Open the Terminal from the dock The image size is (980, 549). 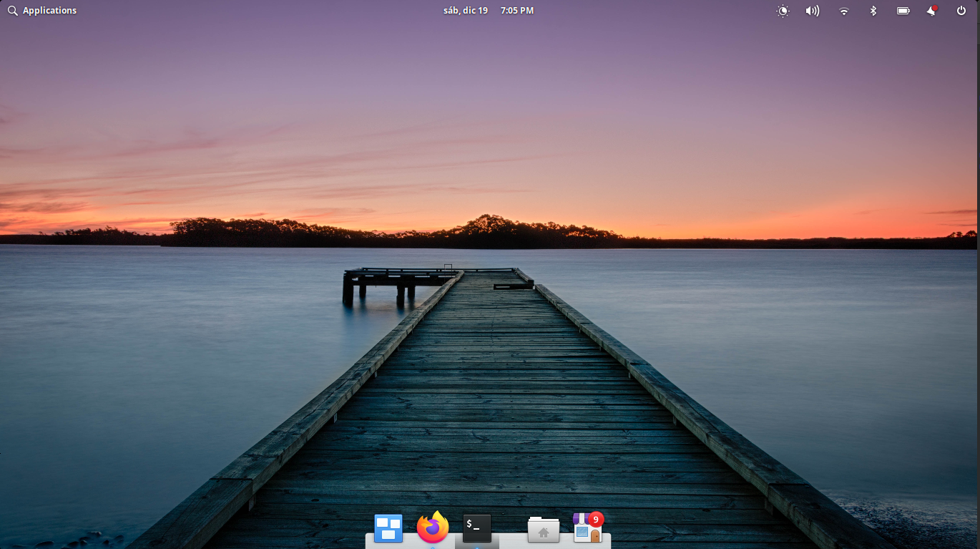tap(476, 528)
